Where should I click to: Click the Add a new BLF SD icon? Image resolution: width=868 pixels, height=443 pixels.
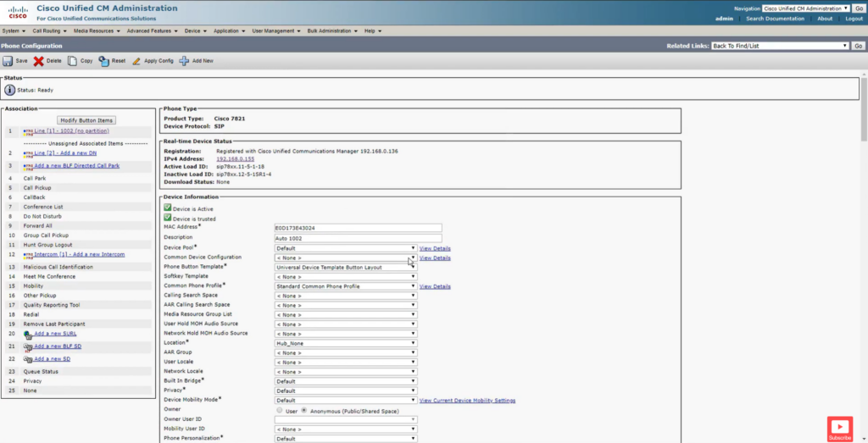click(x=28, y=347)
